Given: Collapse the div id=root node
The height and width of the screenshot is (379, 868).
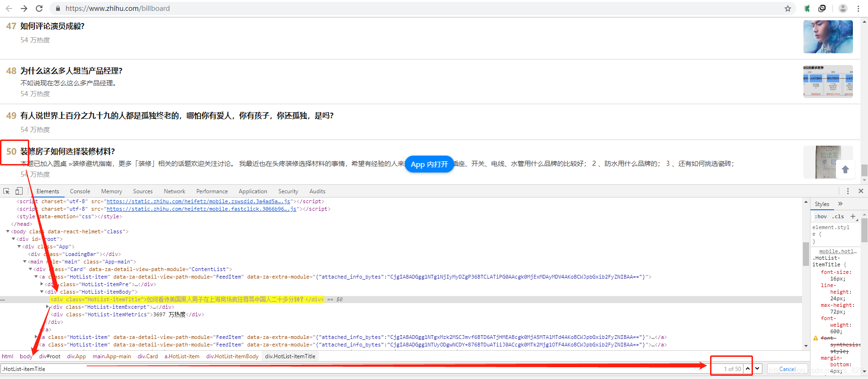Looking at the screenshot, I should [13, 239].
